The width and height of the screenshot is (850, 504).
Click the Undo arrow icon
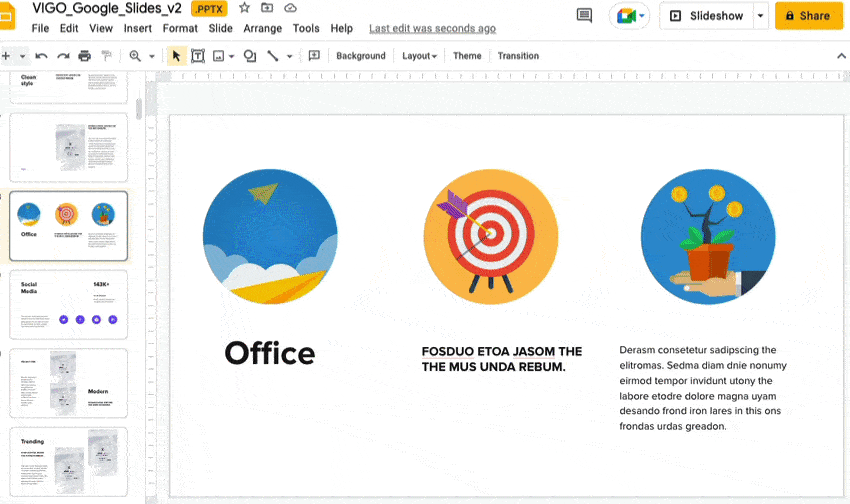click(x=41, y=56)
